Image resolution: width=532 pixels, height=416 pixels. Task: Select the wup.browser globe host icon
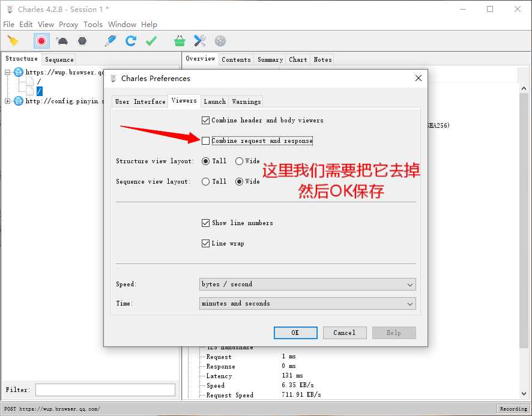point(19,72)
